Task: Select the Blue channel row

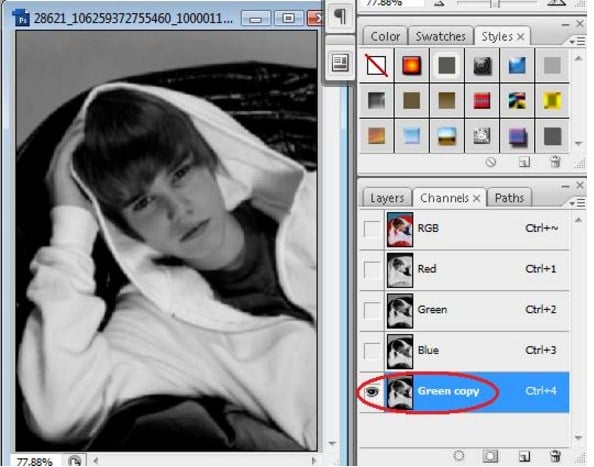Action: [464, 351]
